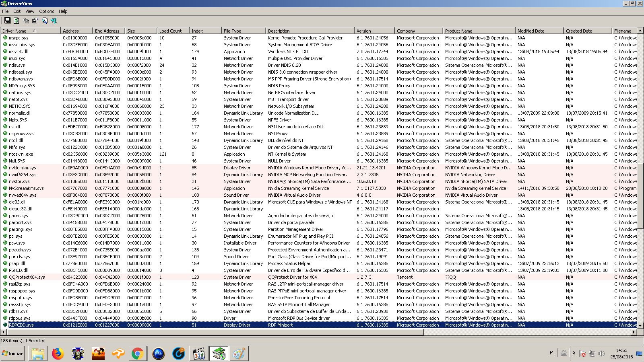Select the RDPCDD.sys driver row
The width and height of the screenshot is (644, 362).
(x=319, y=325)
